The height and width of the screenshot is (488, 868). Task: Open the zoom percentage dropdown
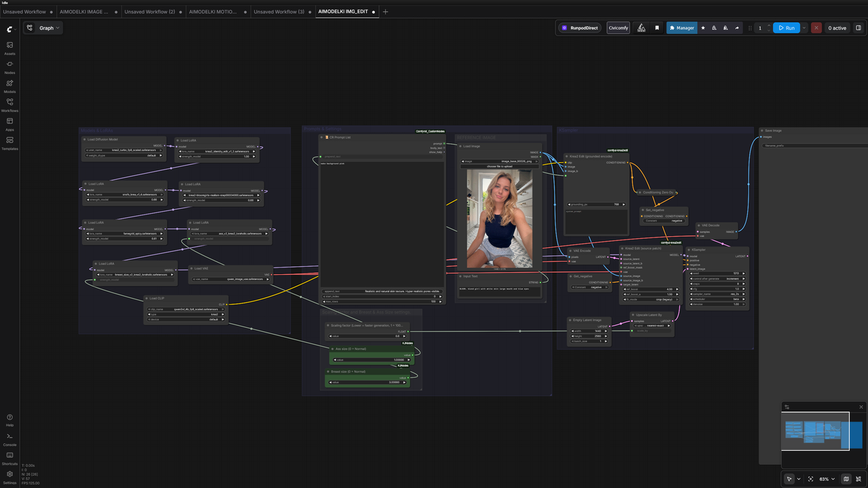(827, 479)
